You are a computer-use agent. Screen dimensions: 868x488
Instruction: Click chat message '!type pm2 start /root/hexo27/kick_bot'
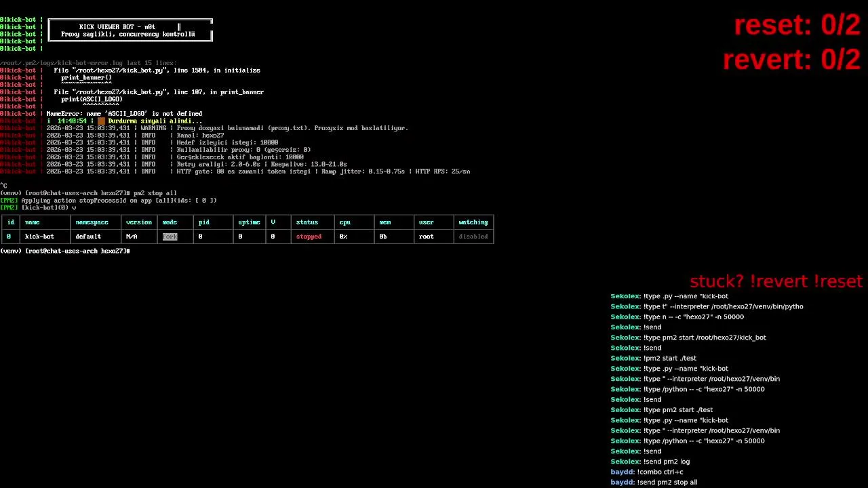(688, 338)
